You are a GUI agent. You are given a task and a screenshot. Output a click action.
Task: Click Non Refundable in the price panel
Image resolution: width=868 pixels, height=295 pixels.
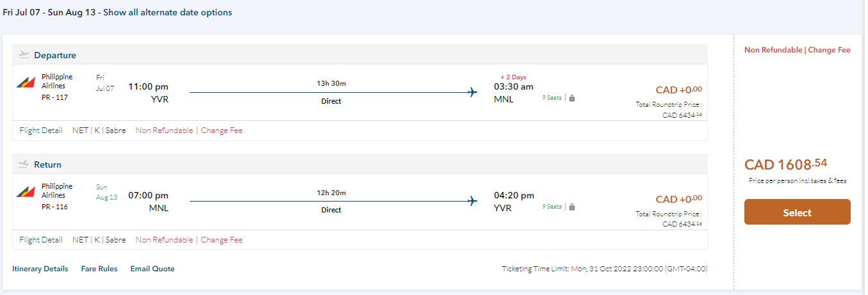(773, 50)
